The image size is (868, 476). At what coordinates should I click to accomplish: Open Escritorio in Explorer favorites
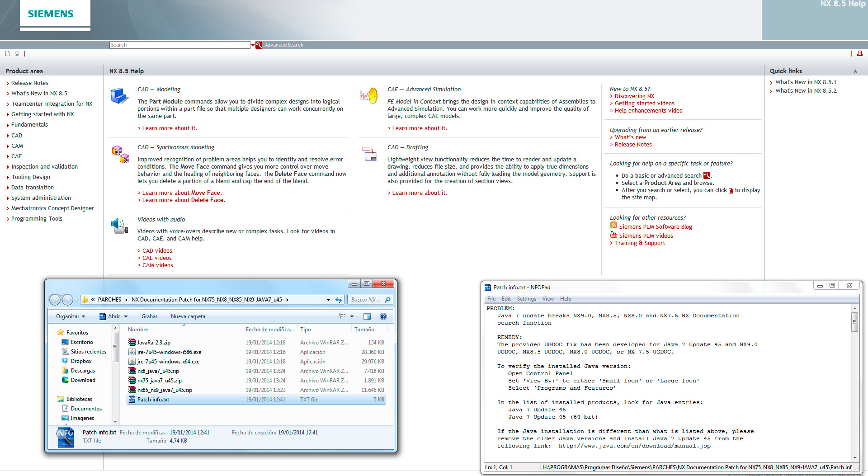point(82,342)
